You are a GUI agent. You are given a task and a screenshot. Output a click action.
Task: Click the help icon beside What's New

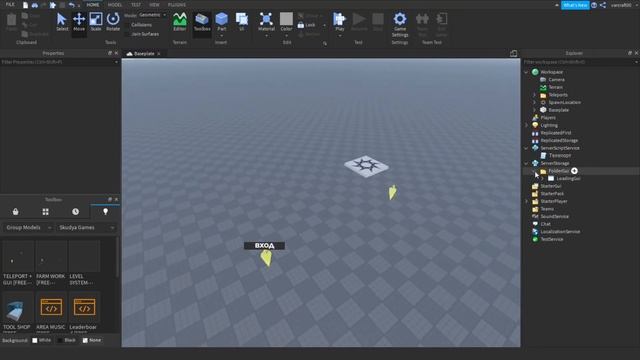click(x=594, y=5)
